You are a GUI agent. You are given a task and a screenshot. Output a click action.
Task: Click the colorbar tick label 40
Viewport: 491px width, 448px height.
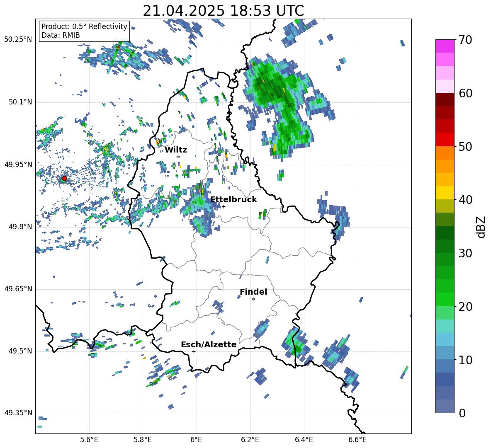click(x=465, y=200)
